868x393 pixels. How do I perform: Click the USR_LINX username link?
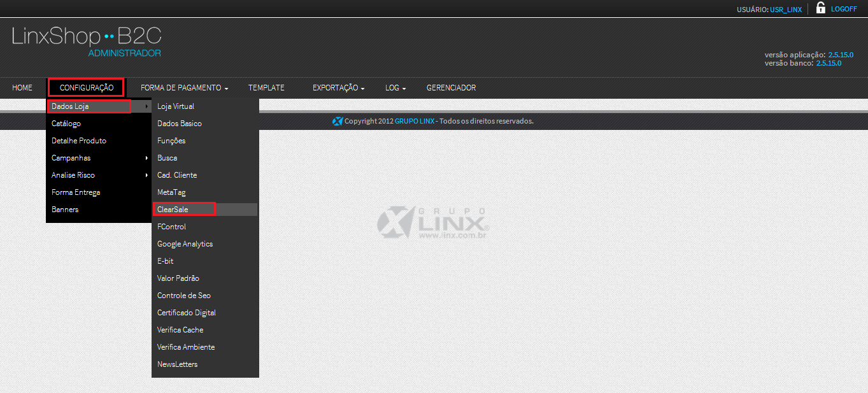pyautogui.click(x=786, y=10)
